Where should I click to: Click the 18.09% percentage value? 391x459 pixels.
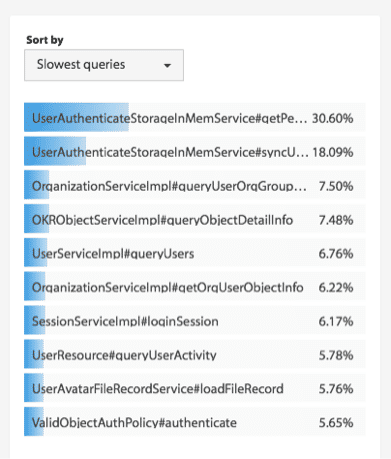[332, 152]
